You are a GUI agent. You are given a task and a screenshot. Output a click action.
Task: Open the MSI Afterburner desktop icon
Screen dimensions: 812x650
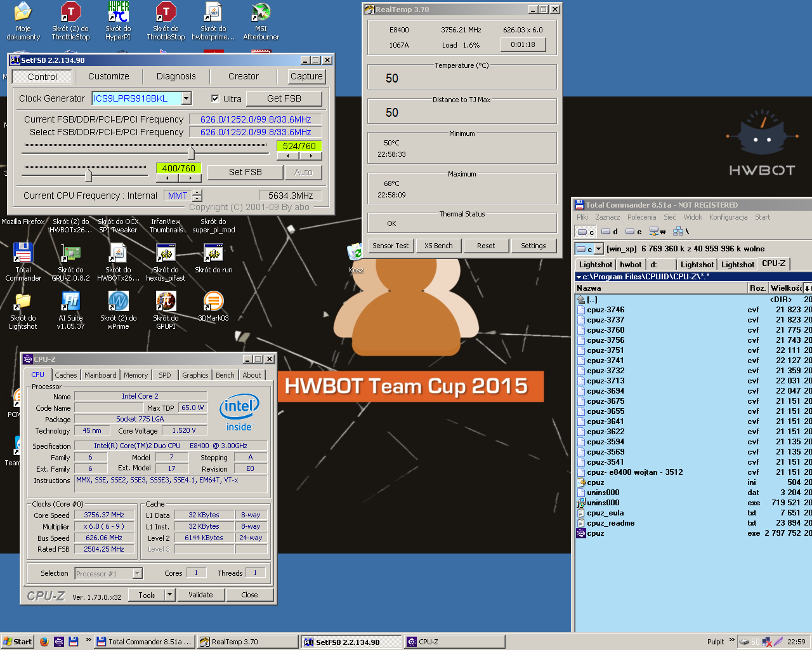261,21
